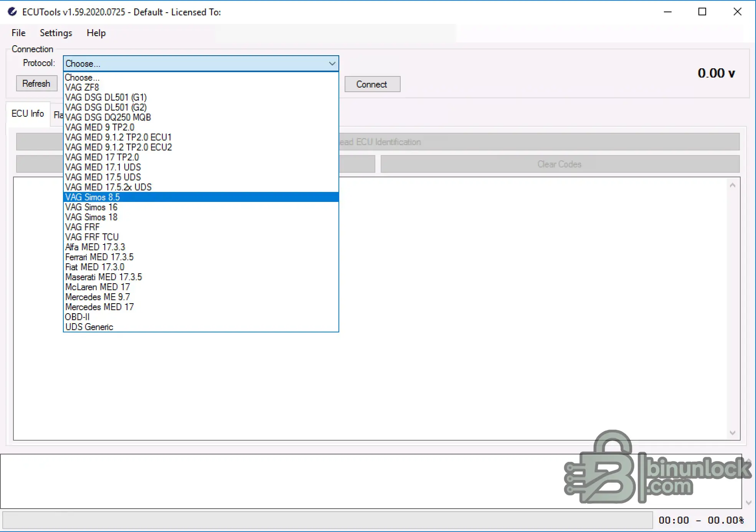
Task: Click the Clear Codes button
Action: pyautogui.click(x=560, y=164)
